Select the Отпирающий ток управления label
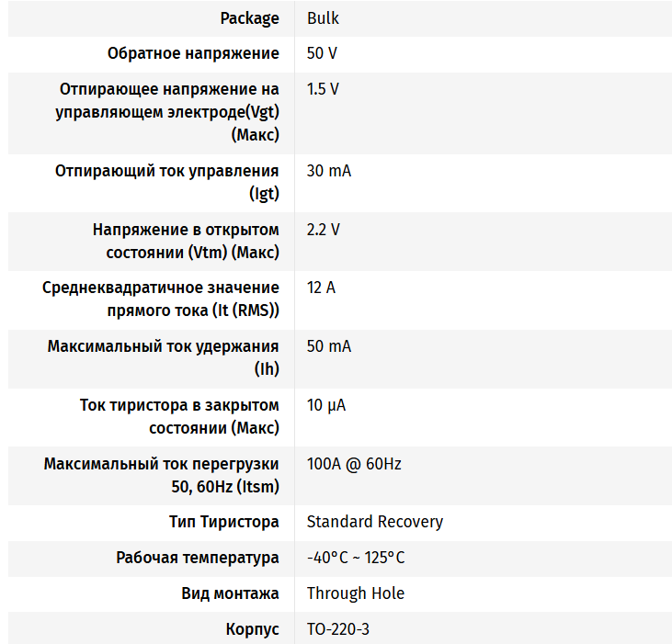This screenshot has height=644, width=672. click(167, 182)
